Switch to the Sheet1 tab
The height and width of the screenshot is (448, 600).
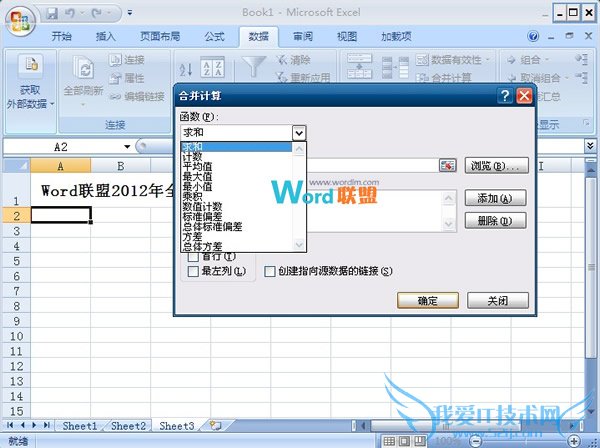[80, 426]
